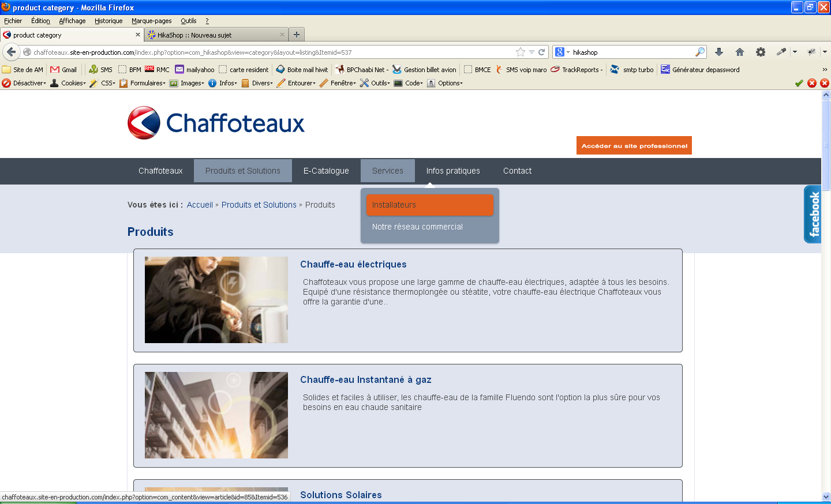Open a new tab with the plus button
The height and width of the screenshot is (504, 831).
(297, 35)
